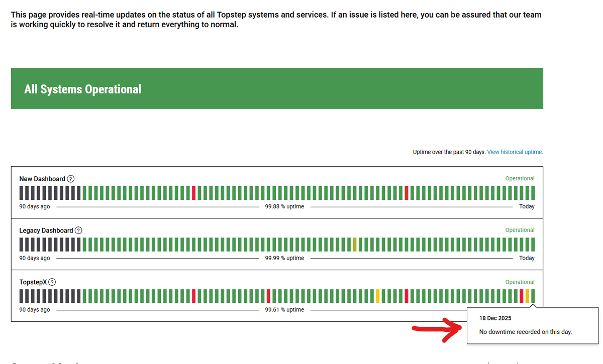Click '90 days ago' under TopstepX
The image size is (603, 364).
[x=35, y=310]
